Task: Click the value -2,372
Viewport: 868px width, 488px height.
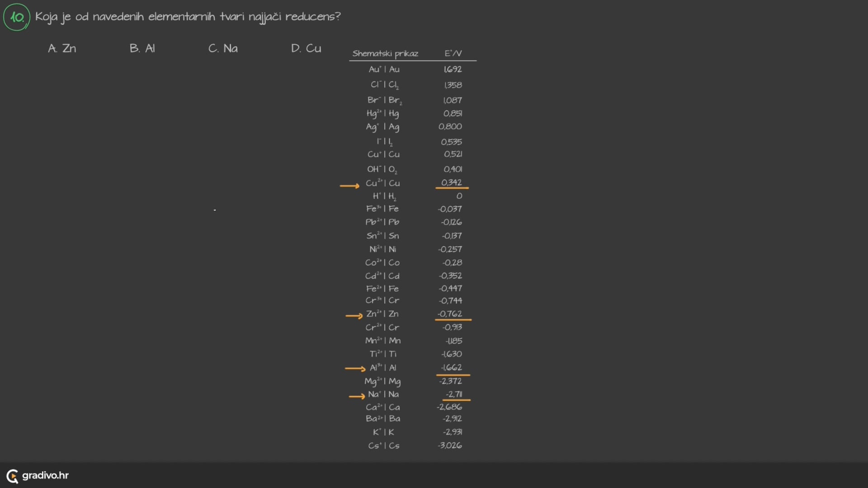Action: coord(450,381)
